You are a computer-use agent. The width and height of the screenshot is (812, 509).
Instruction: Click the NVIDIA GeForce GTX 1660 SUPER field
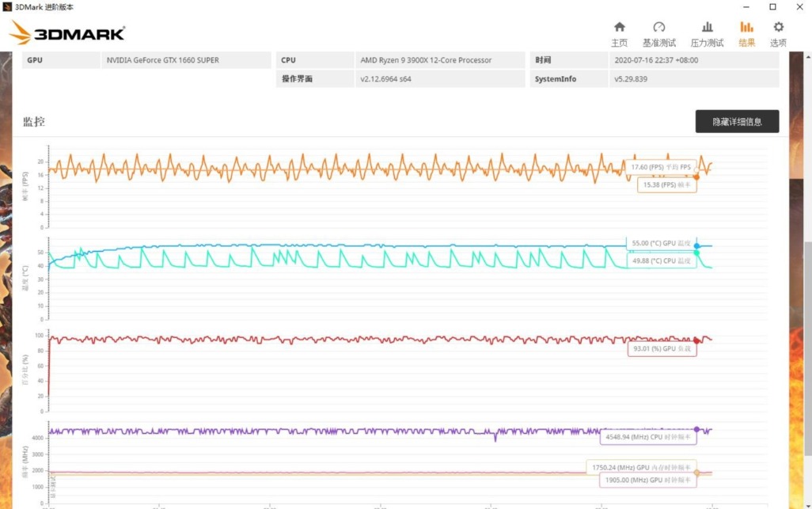coord(185,60)
